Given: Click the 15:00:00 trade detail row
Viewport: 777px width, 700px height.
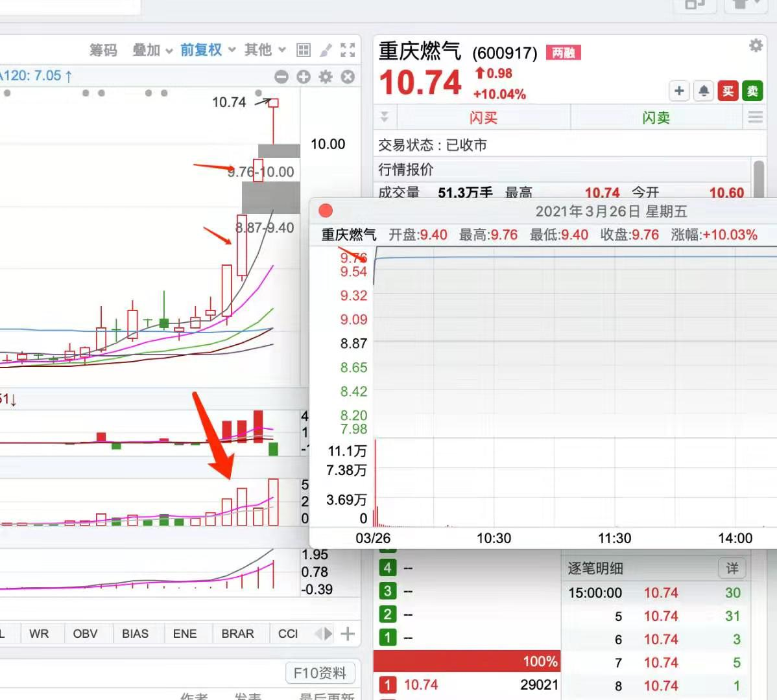Looking at the screenshot, I should tap(654, 592).
